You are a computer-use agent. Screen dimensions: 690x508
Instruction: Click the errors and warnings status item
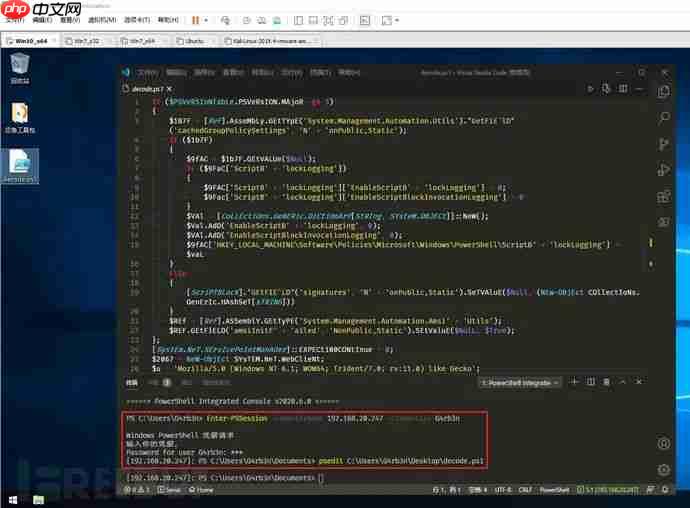click(137, 490)
